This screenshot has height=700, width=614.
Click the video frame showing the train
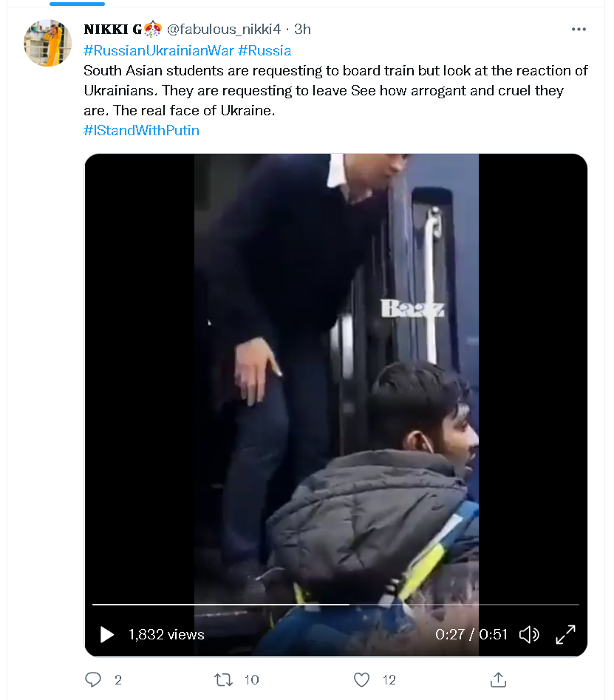336,375
